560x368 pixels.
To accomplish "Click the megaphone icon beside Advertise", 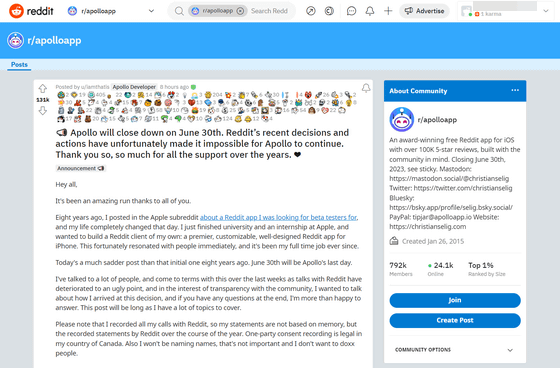I will tap(409, 11).
